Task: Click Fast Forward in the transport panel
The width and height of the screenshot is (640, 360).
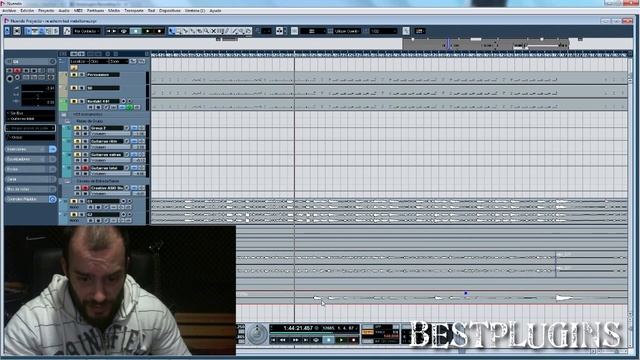Action: [x=295, y=340]
